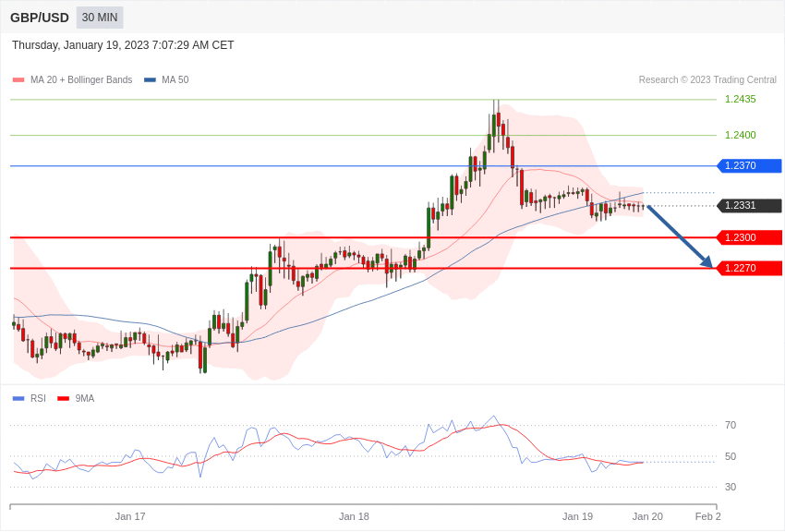Click the RSI 30 level label
785x532 pixels.
(x=731, y=487)
